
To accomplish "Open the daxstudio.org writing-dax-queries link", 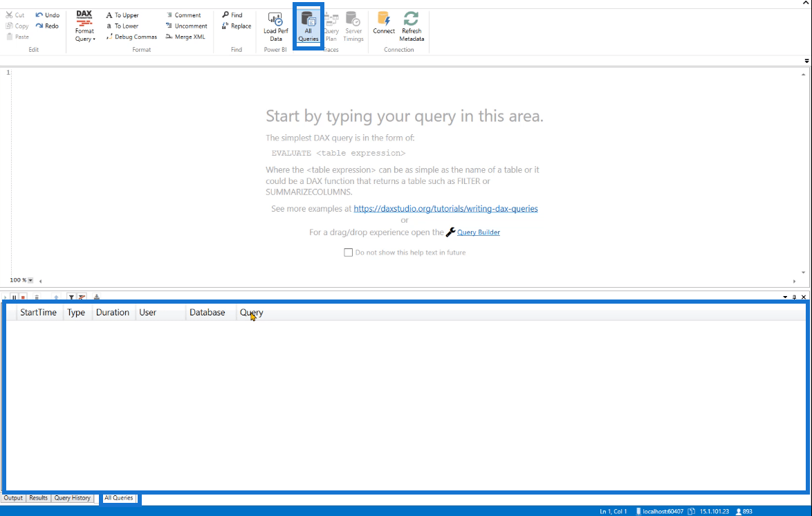I will tap(445, 208).
